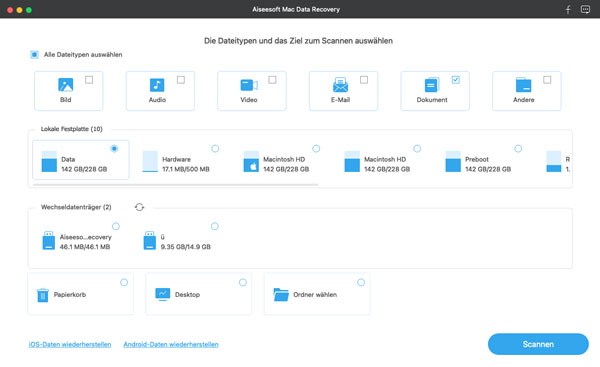Click the ü USB drive icon
600x367 pixels.
point(150,240)
